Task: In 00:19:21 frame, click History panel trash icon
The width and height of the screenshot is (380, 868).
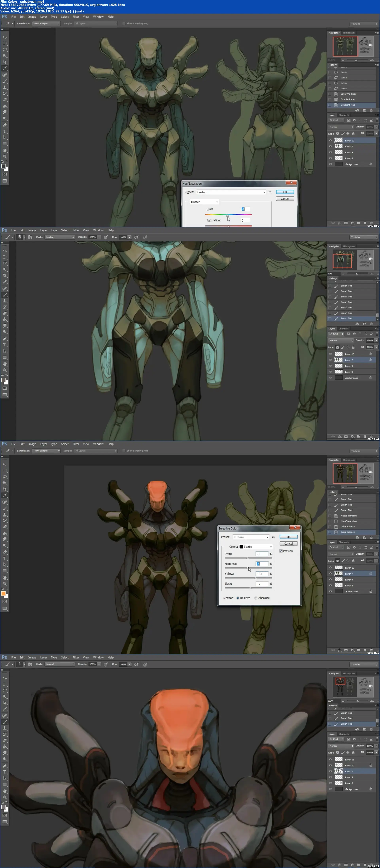Action: 371,729
